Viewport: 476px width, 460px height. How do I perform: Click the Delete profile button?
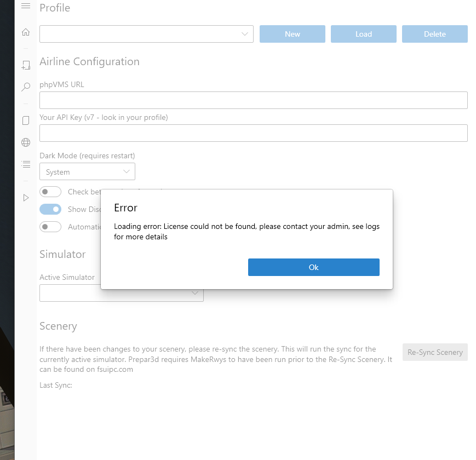click(x=434, y=33)
